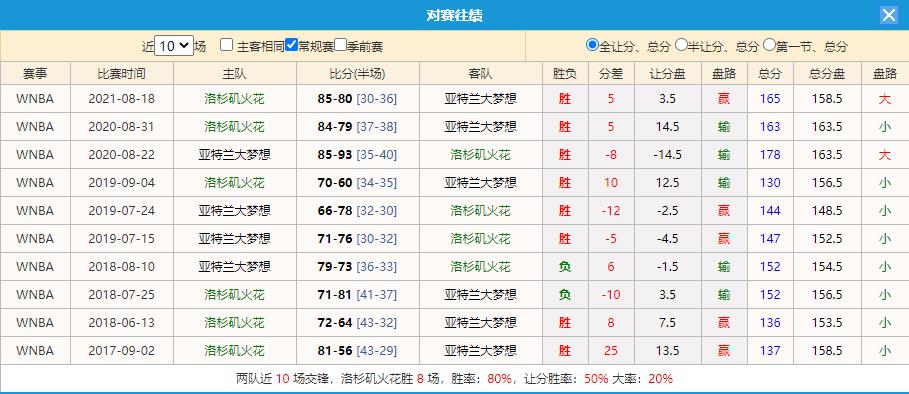
Task: Click the summary handicap win rate 50%
Action: [x=597, y=379]
